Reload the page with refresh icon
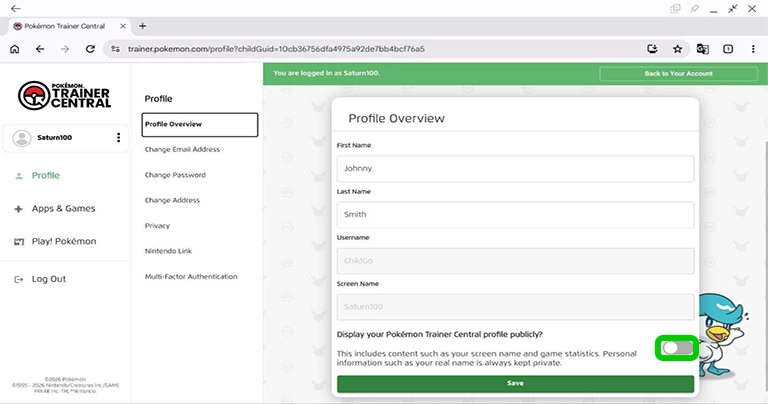Image resolution: width=768 pixels, height=404 pixels. (x=90, y=49)
